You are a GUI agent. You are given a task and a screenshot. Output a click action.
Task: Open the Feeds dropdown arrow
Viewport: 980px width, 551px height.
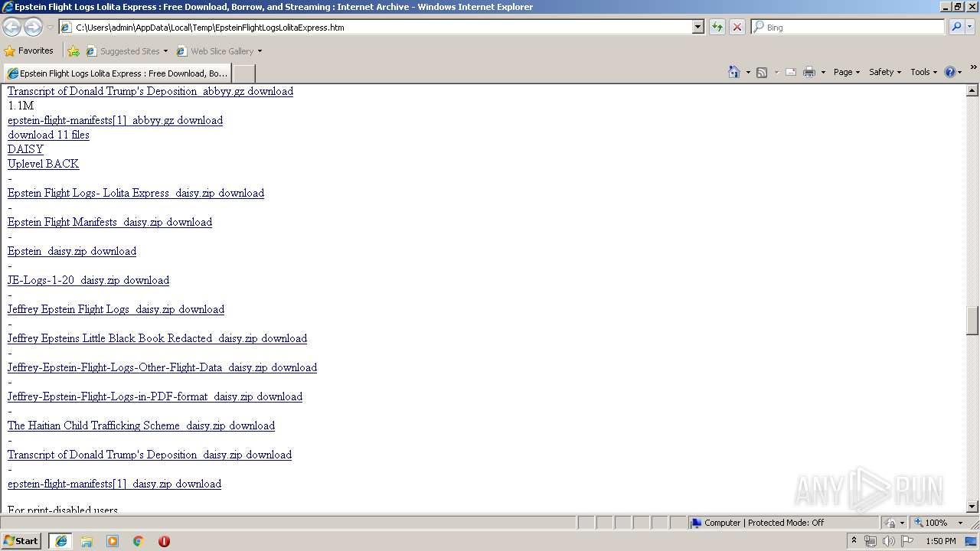click(x=776, y=72)
